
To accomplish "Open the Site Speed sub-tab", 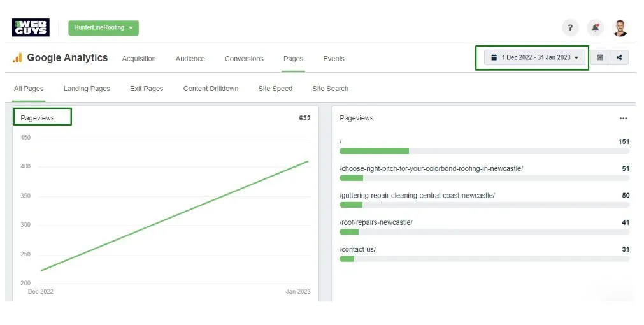I will point(275,89).
